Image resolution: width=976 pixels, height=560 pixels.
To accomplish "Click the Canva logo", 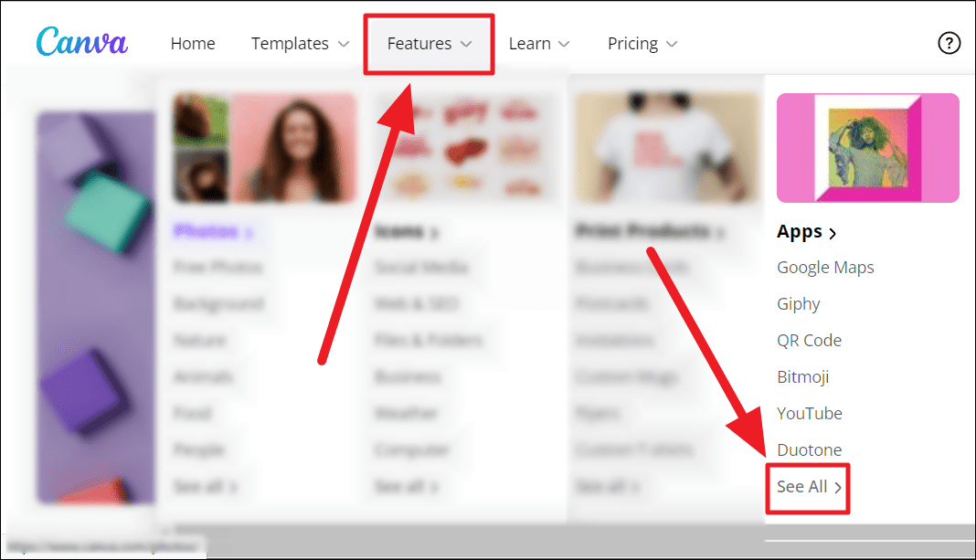I will [x=81, y=42].
